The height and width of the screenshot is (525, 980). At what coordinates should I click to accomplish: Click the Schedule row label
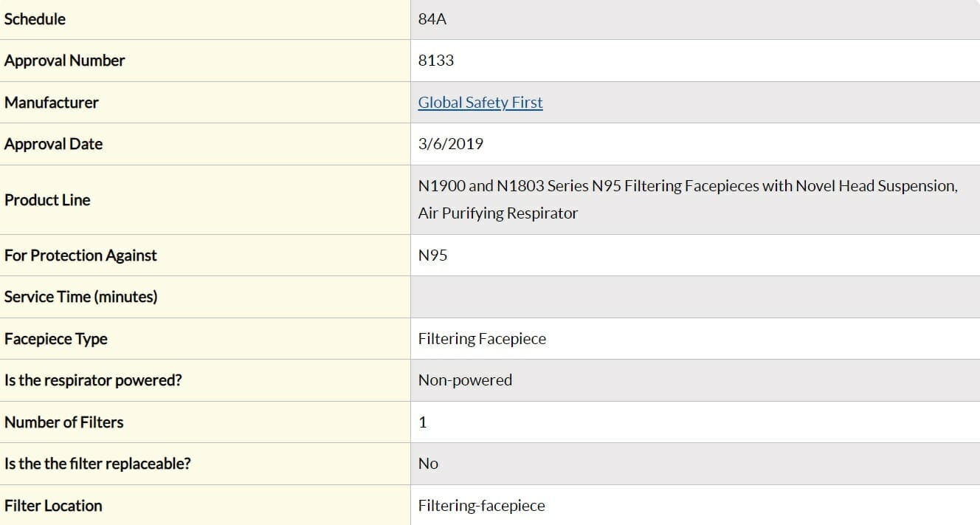click(x=35, y=19)
